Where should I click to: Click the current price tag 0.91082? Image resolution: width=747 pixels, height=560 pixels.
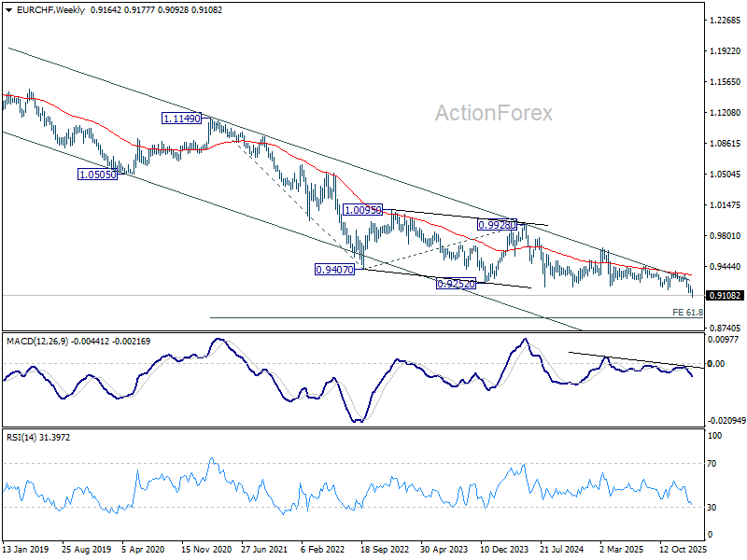point(725,295)
